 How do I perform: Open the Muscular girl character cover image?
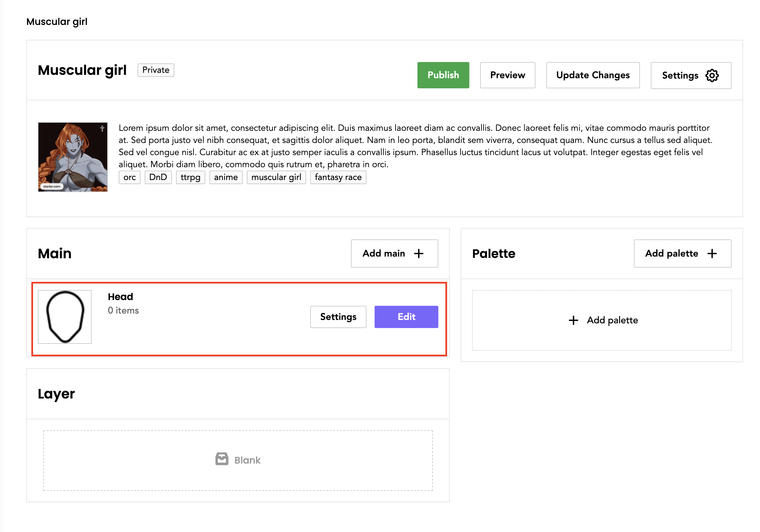click(x=73, y=157)
